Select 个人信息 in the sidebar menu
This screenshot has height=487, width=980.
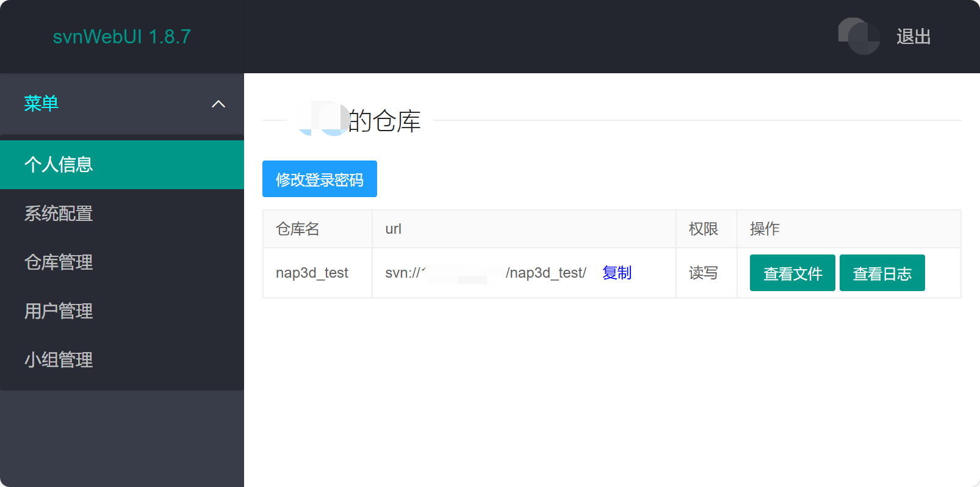[59, 165]
